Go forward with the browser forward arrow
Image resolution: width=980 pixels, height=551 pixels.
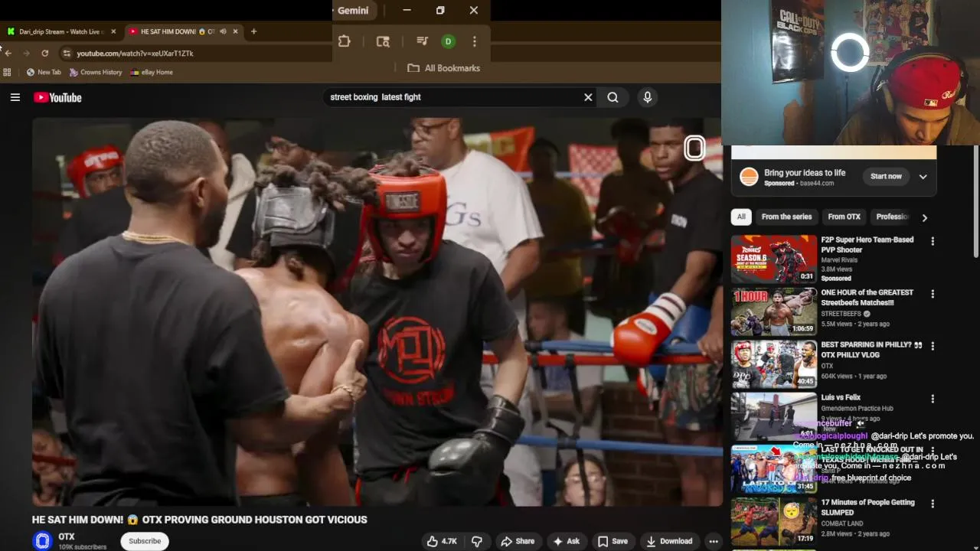tap(26, 53)
